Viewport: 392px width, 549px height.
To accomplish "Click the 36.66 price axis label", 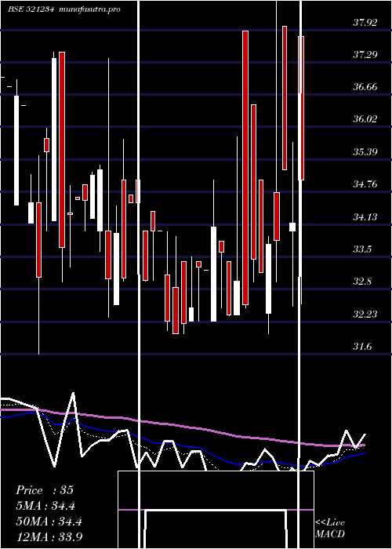I will coord(365,87).
